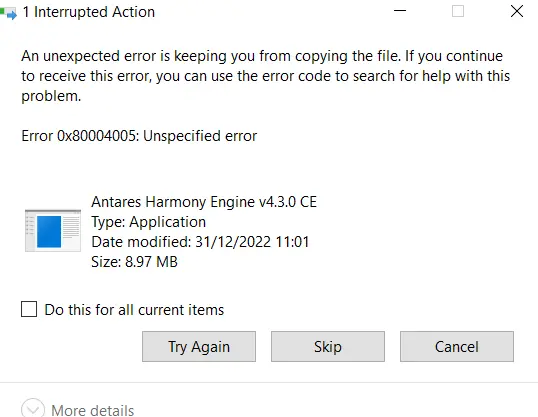Click the 'Type: Application' line
Image resolution: width=538 pixels, height=417 pixels.
pos(149,222)
